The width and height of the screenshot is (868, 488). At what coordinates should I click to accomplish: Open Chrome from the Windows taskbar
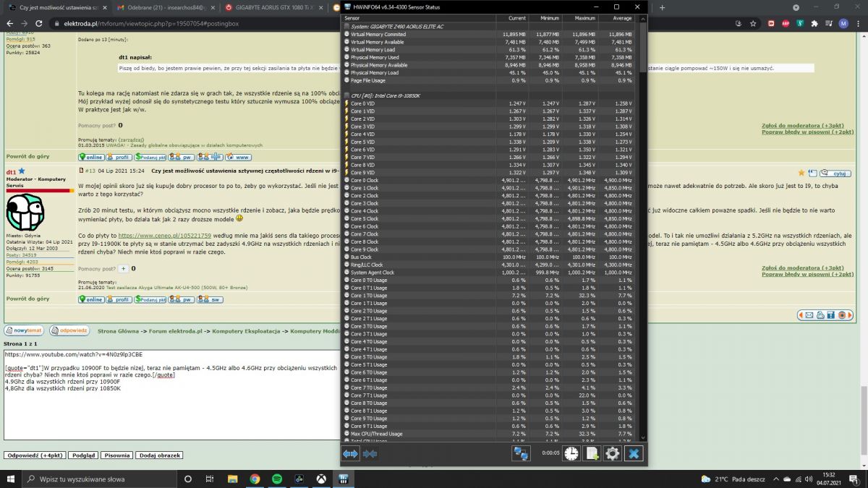255,479
